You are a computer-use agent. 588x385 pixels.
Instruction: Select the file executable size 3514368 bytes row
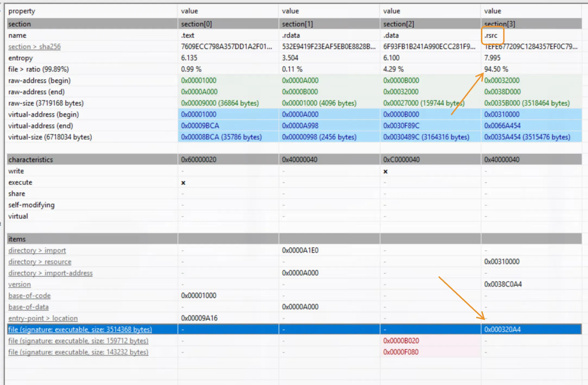(80, 330)
